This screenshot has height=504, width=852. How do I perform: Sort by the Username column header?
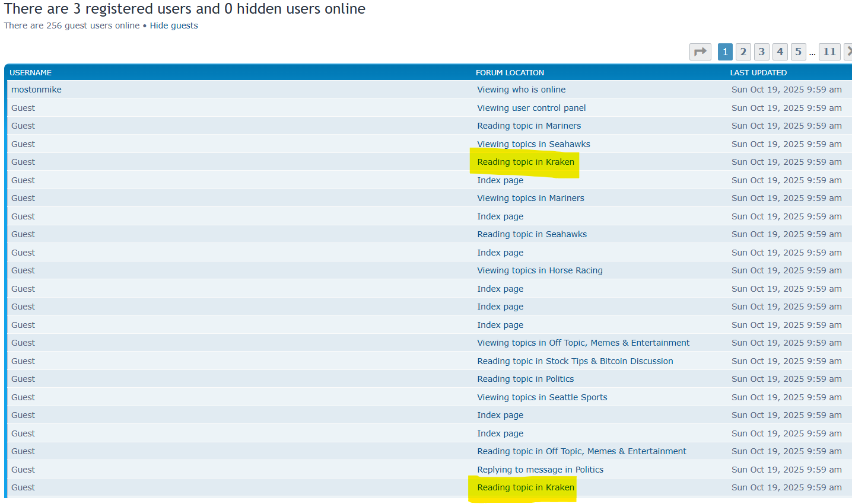coord(31,72)
